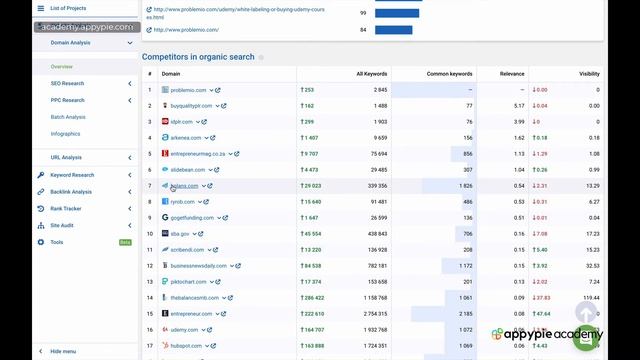
Task: Open external link icon next to problemio.com
Action: click(x=218, y=90)
